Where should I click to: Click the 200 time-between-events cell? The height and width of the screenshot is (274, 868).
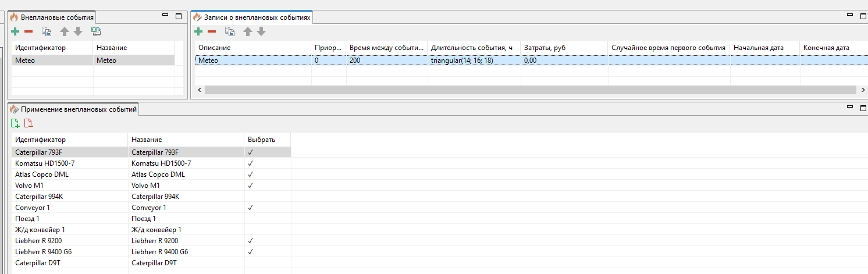click(387, 60)
